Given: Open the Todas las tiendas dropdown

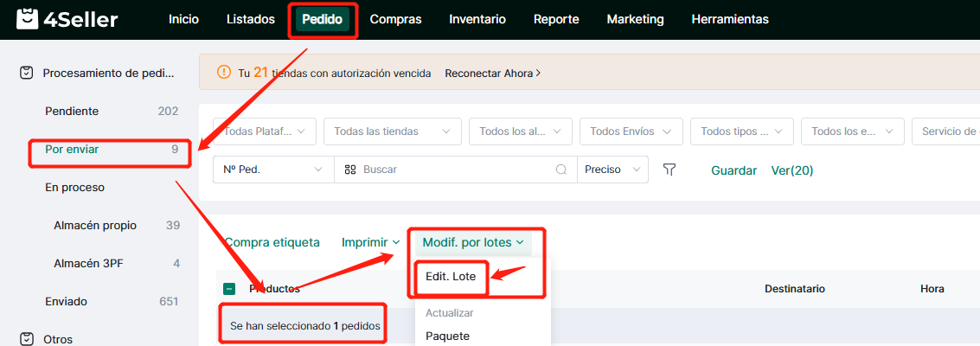Looking at the screenshot, I should pos(392,131).
